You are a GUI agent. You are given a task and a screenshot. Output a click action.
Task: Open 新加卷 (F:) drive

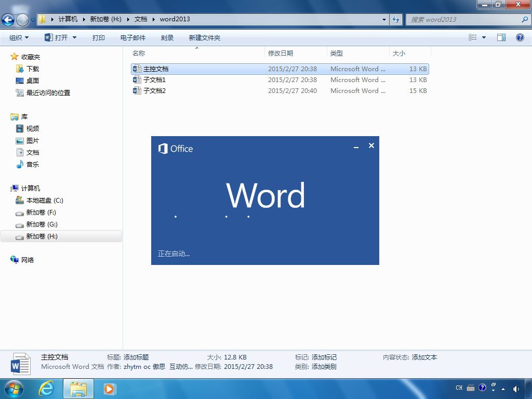tap(41, 212)
